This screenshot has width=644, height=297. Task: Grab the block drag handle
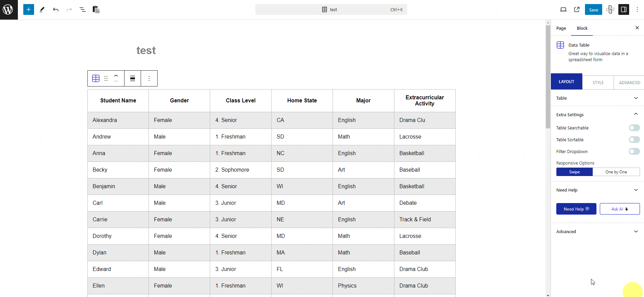(106, 78)
